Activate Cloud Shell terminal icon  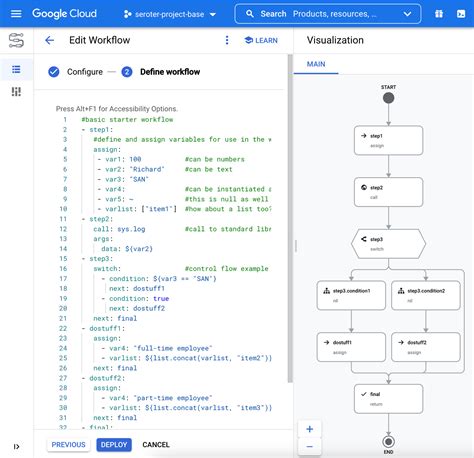click(x=461, y=14)
